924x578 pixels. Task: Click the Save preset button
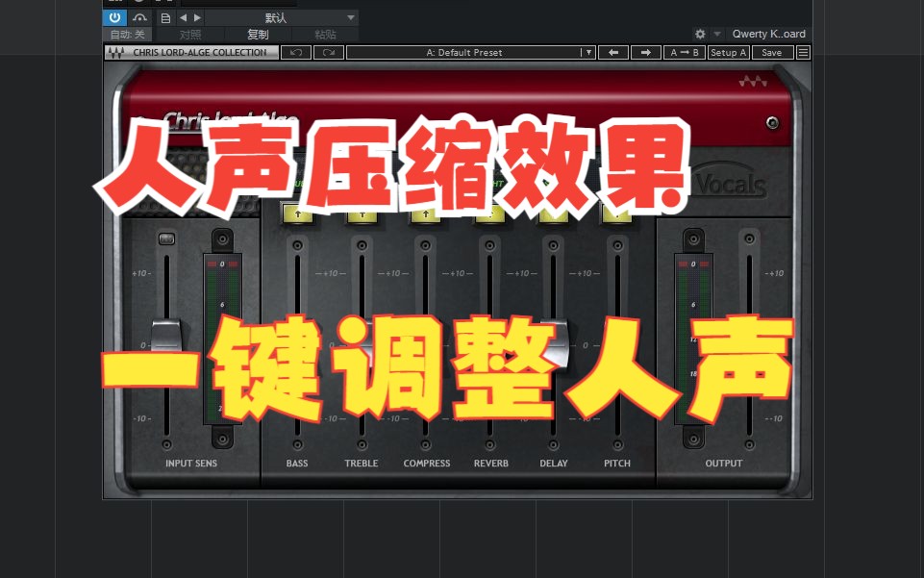coord(771,52)
